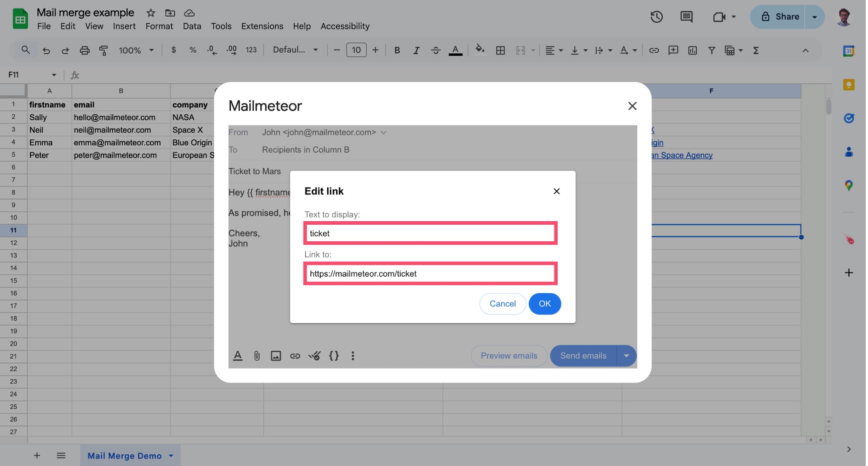Open cell name box F11 dropdown

(54, 75)
